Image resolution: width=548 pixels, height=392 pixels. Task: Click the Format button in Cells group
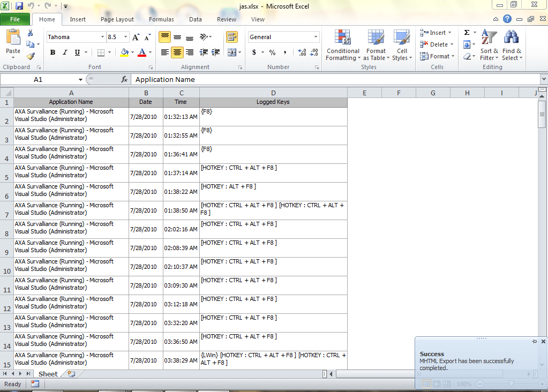[x=437, y=56]
